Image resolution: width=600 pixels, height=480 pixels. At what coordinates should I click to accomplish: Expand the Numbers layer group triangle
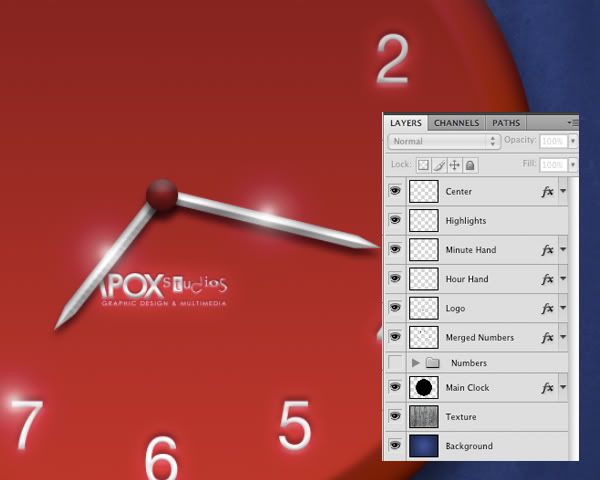point(415,363)
